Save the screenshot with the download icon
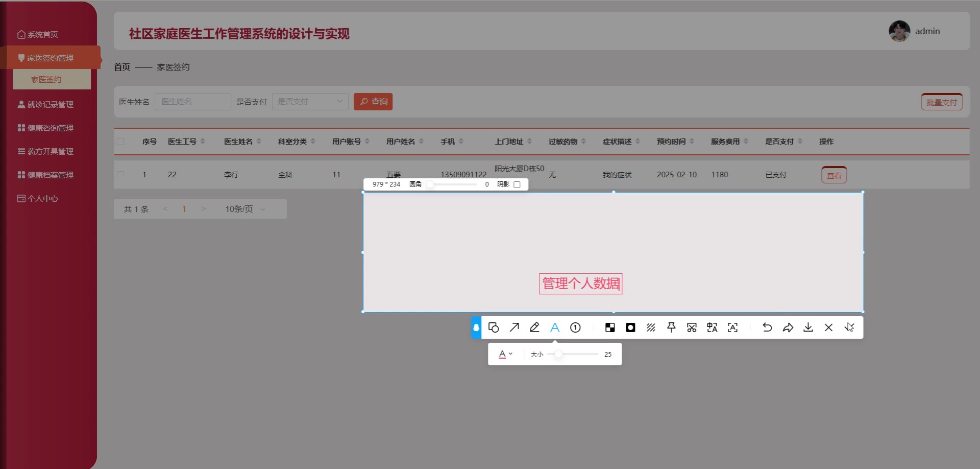This screenshot has height=469, width=980. tap(808, 327)
